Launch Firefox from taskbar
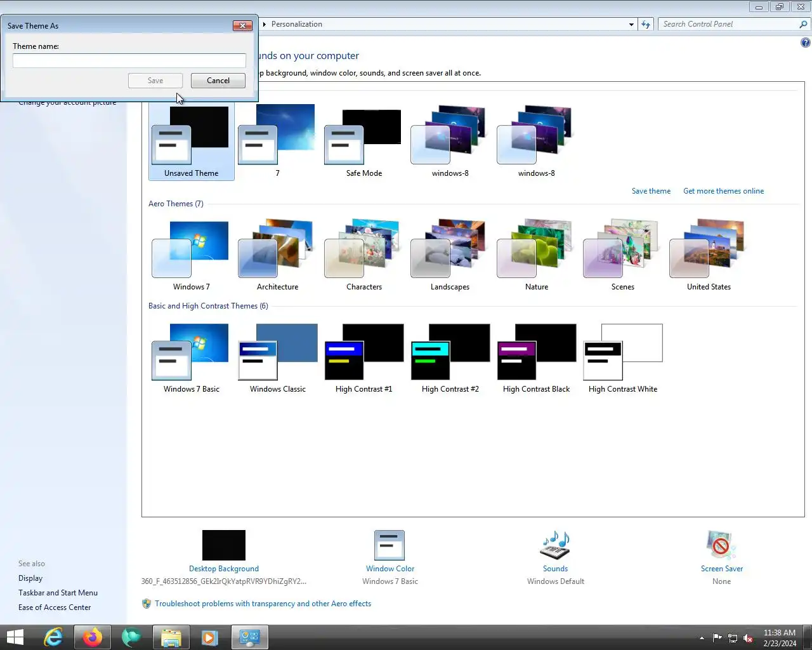Screen dimensions: 812x650 [x=93, y=637]
